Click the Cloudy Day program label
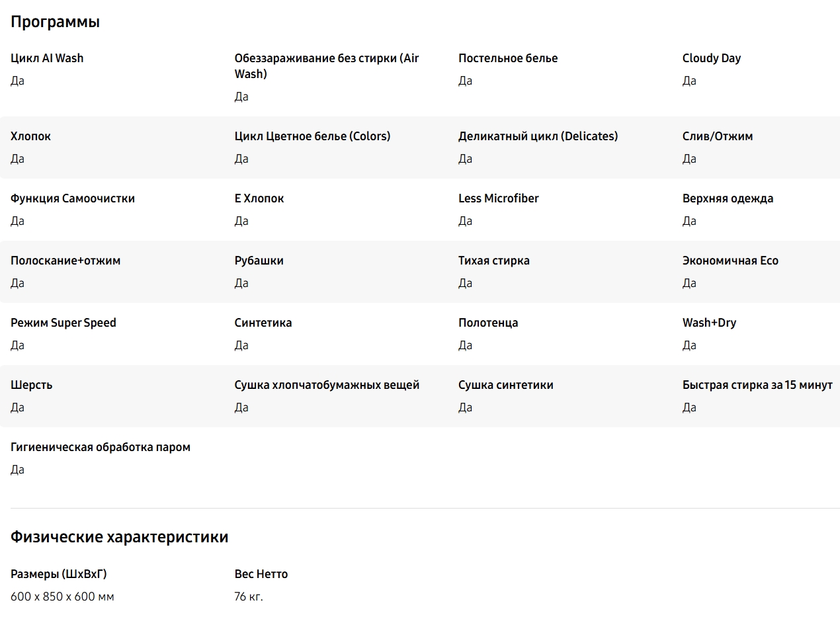The height and width of the screenshot is (623, 840). (x=711, y=58)
